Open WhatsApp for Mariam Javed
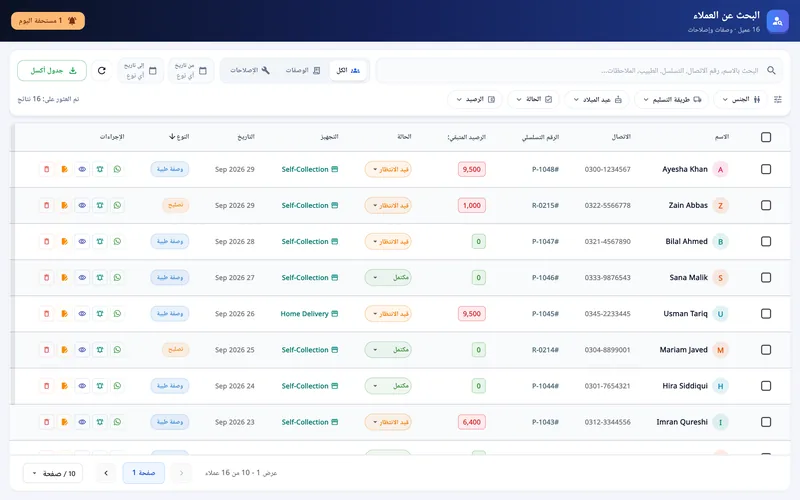 [x=117, y=350]
